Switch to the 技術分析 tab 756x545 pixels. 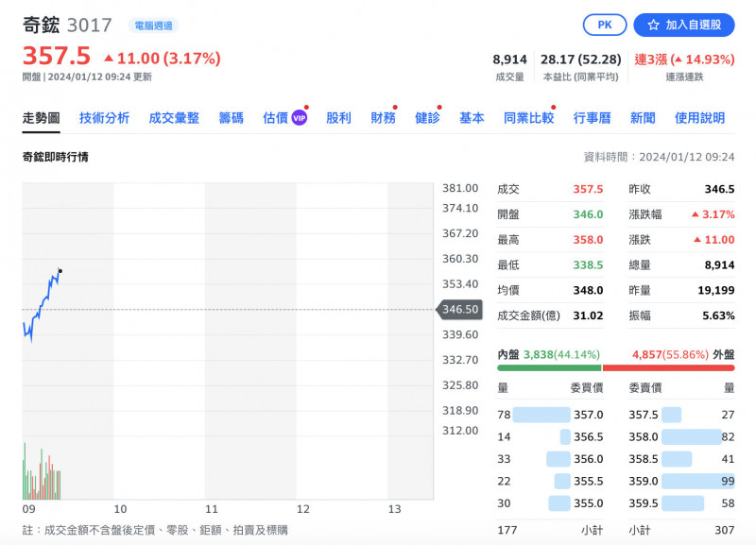104,118
